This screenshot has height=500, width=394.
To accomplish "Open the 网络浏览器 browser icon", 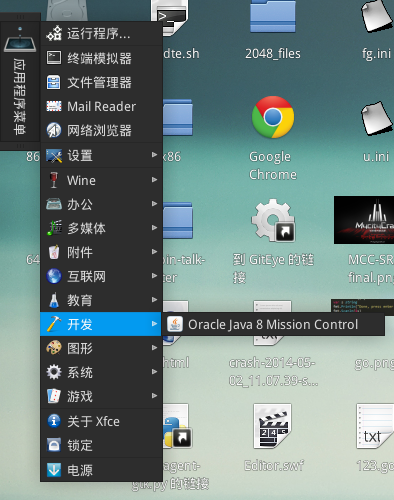I will pos(54,130).
